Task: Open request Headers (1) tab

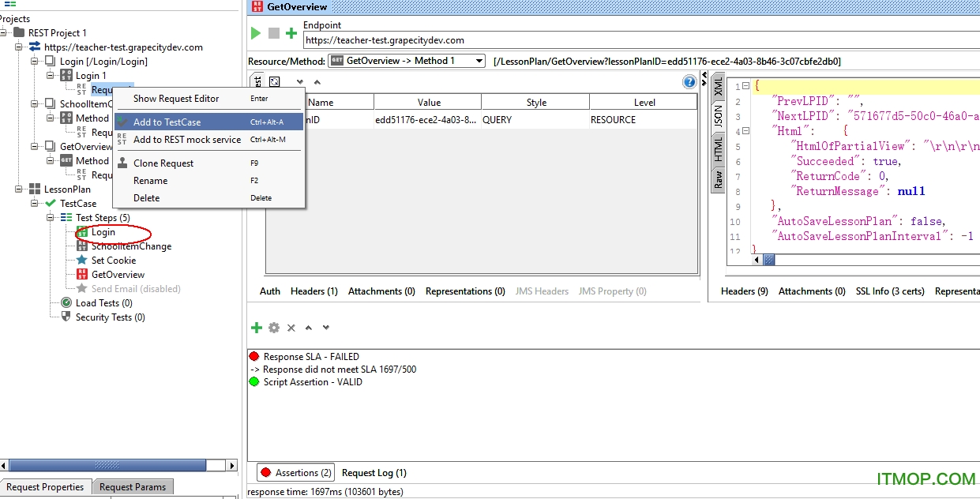Action: [x=314, y=291]
